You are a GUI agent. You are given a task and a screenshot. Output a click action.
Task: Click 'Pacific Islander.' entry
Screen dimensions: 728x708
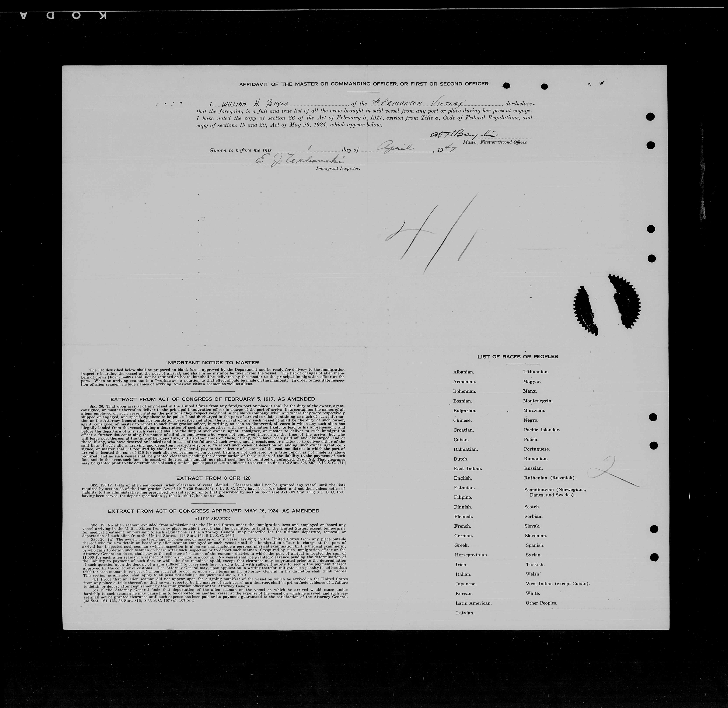541,430
